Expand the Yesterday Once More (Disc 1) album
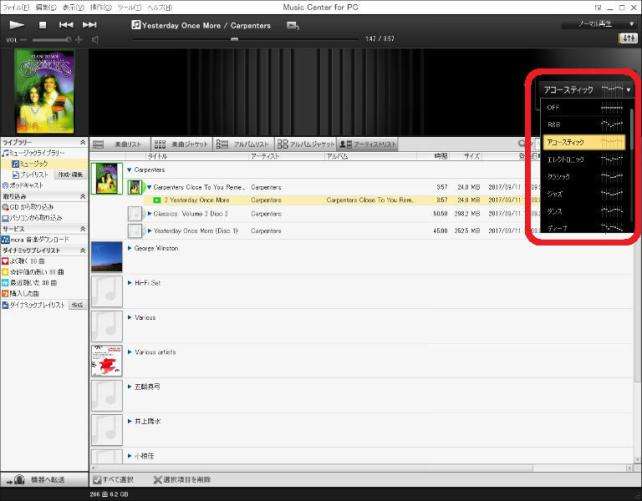This screenshot has height=501, width=642. point(149,231)
